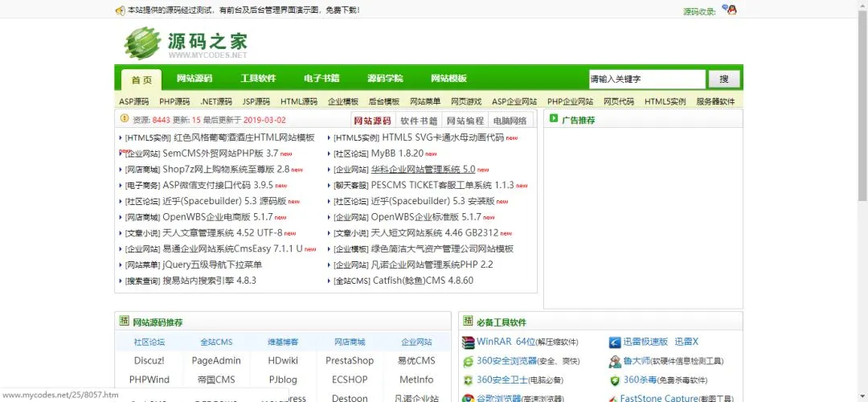Switch to the 网站编程 list tab
Image resolution: width=868 pixels, height=402 pixels.
[465, 120]
